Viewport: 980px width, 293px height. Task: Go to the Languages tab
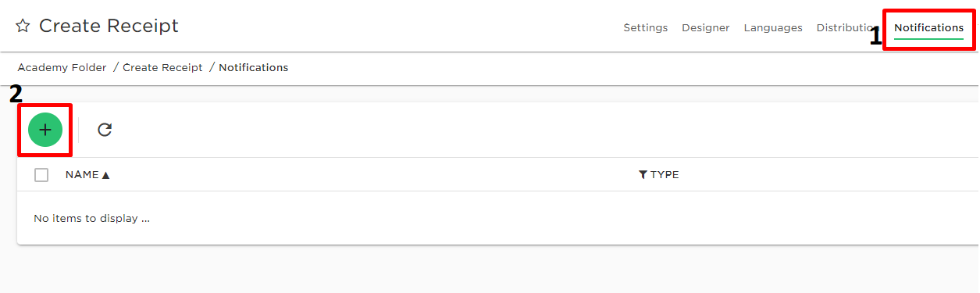tap(773, 27)
